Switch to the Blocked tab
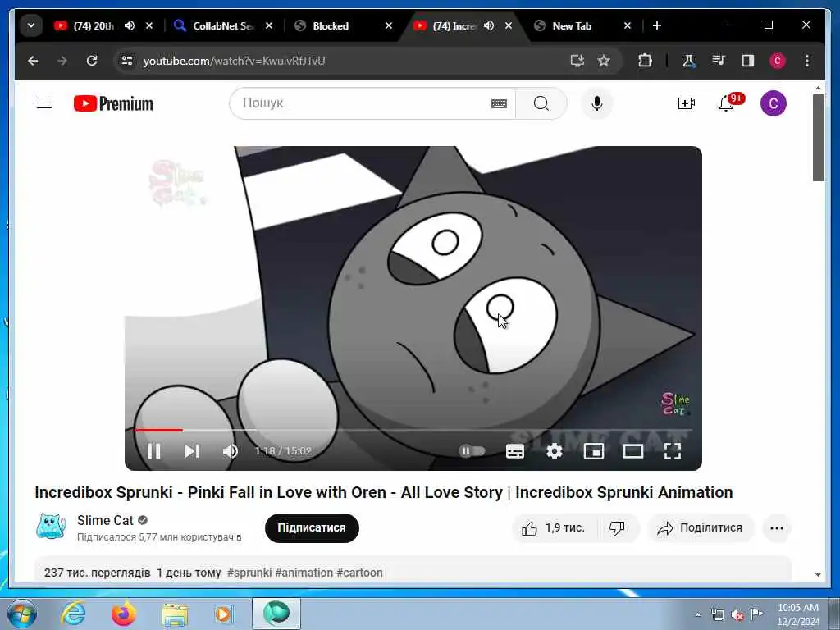The height and width of the screenshot is (630, 840). coord(331,25)
